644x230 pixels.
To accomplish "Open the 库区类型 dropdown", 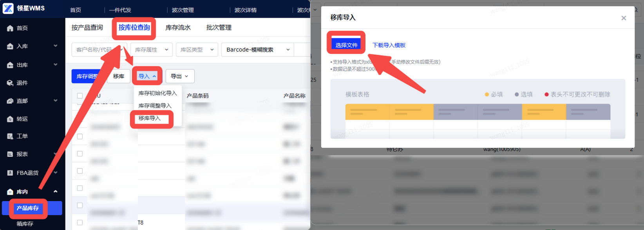I will 197,50.
